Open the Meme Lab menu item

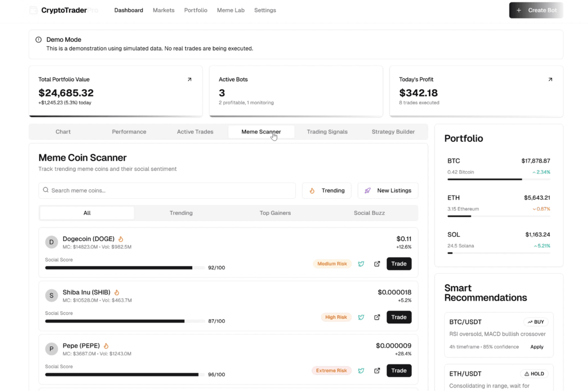(231, 10)
